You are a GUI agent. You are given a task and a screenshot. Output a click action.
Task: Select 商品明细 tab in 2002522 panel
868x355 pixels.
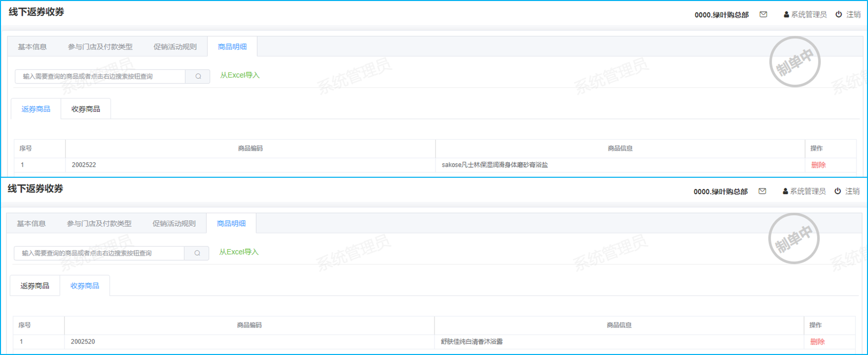(x=232, y=47)
